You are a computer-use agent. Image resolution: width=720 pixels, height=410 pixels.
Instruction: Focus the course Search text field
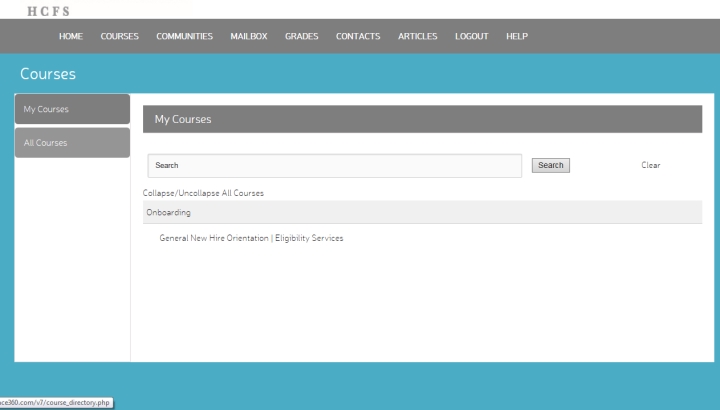[x=334, y=166]
